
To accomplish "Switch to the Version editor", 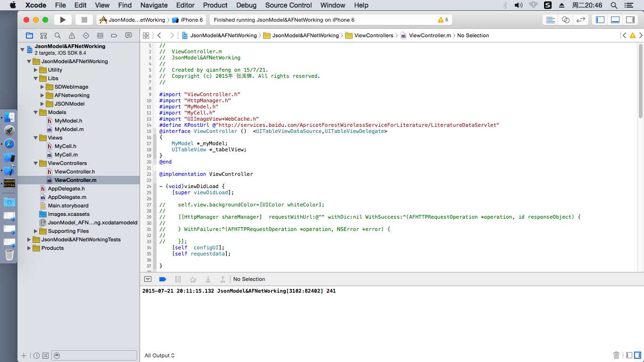I will [581, 20].
